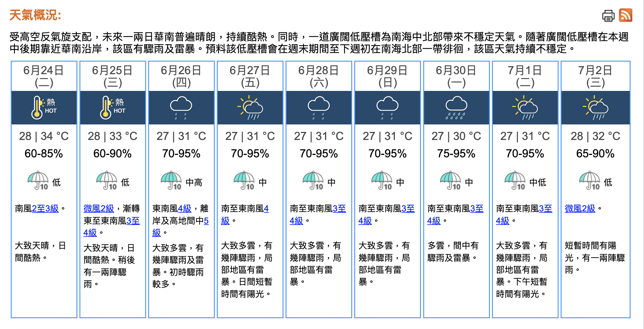The width and height of the screenshot is (644, 329).
Task: Click the printer icon
Action: (608, 16)
